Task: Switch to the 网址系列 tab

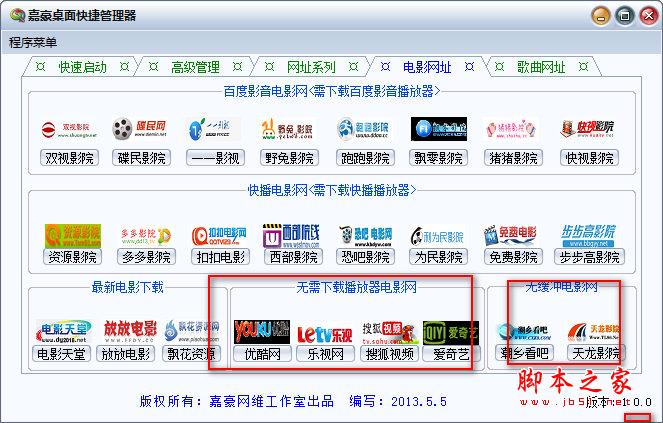Action: [x=311, y=67]
